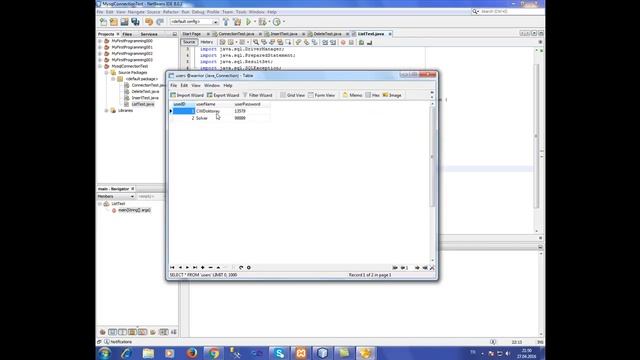The image size is (640, 360).
Task: Click the Source view button in editor
Action: pos(189,42)
